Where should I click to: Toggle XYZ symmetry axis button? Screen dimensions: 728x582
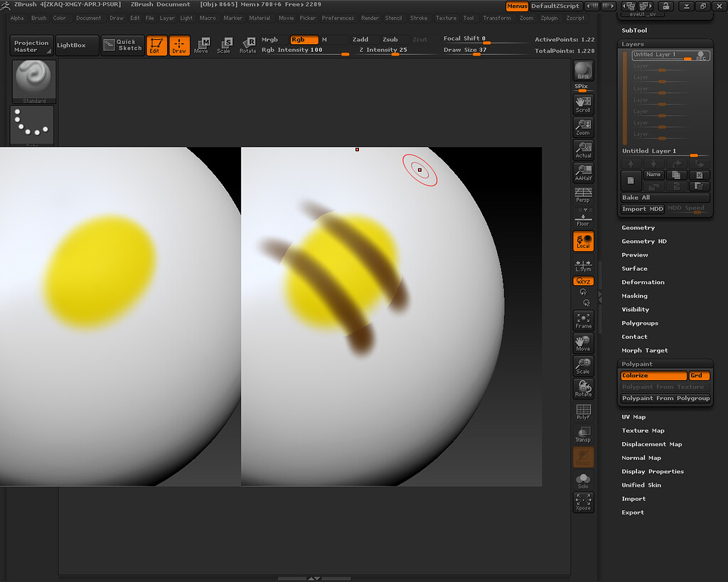click(583, 281)
